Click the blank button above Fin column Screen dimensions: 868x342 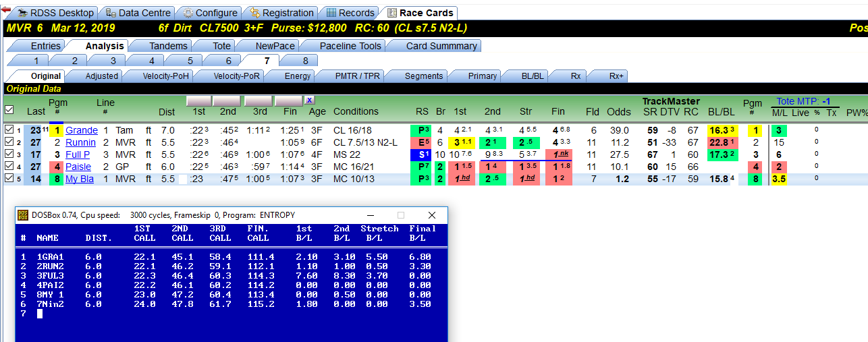[290, 101]
